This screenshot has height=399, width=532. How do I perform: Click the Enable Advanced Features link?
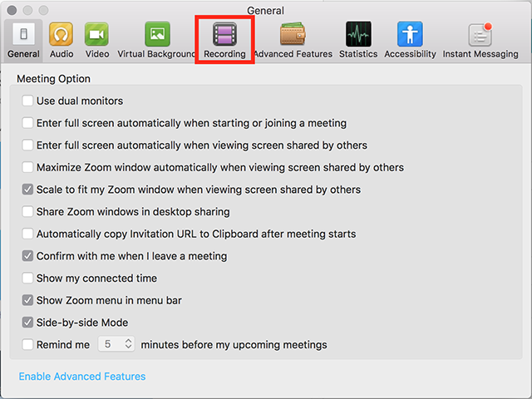[x=82, y=377]
